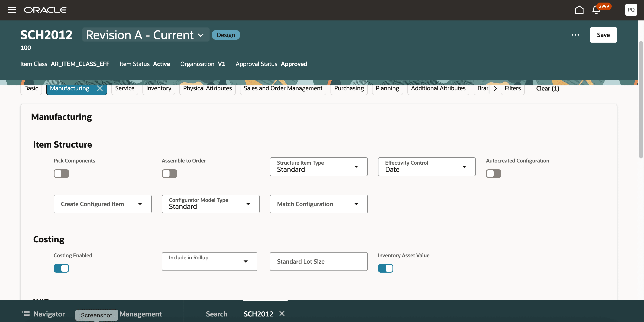Image resolution: width=644 pixels, height=322 pixels.
Task: Open the three-dots more actions menu
Action: click(x=575, y=35)
